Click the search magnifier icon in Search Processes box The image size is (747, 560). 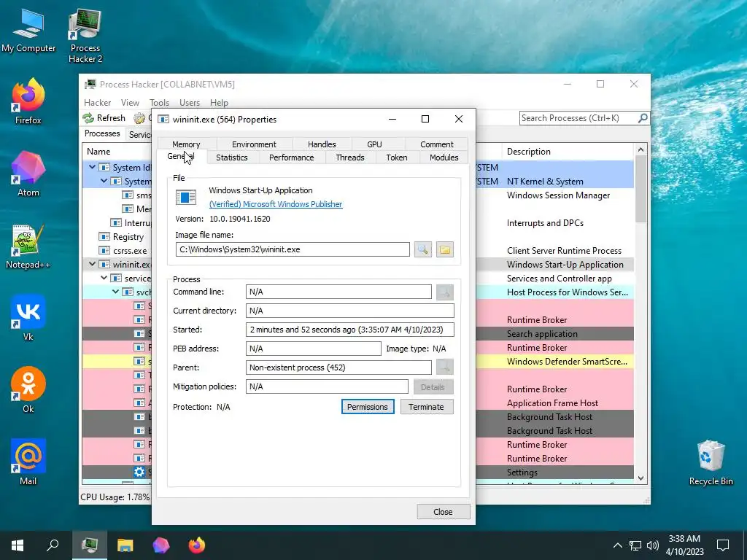tap(643, 117)
